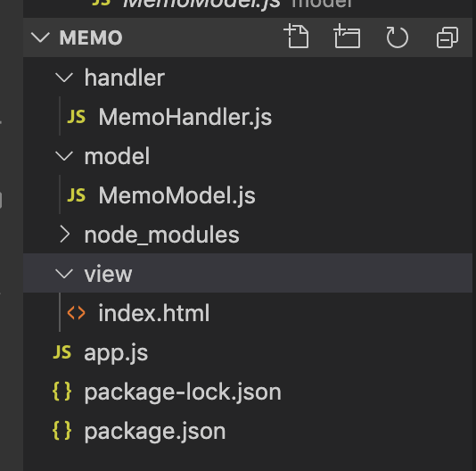Collapse the handler folder
The height and width of the screenshot is (471, 476).
click(x=64, y=78)
